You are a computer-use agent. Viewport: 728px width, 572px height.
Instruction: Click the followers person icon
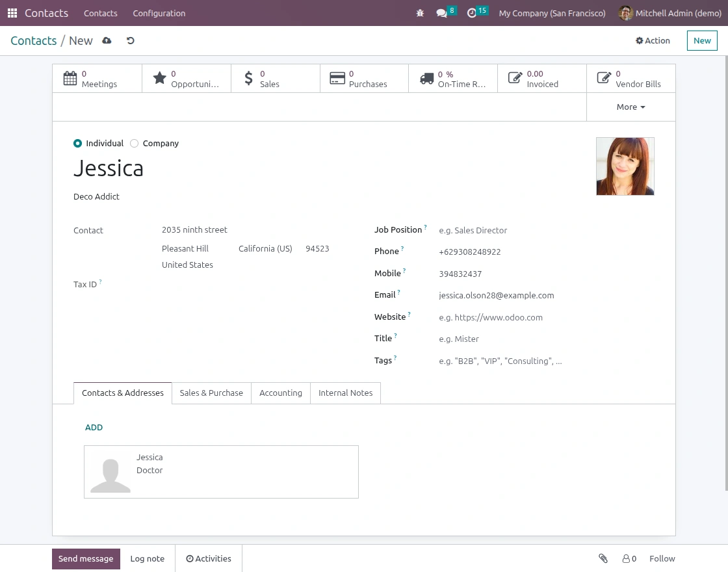coord(626,558)
